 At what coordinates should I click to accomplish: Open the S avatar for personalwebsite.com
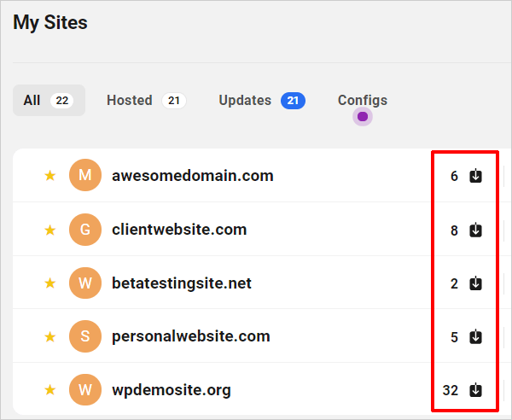tap(84, 336)
